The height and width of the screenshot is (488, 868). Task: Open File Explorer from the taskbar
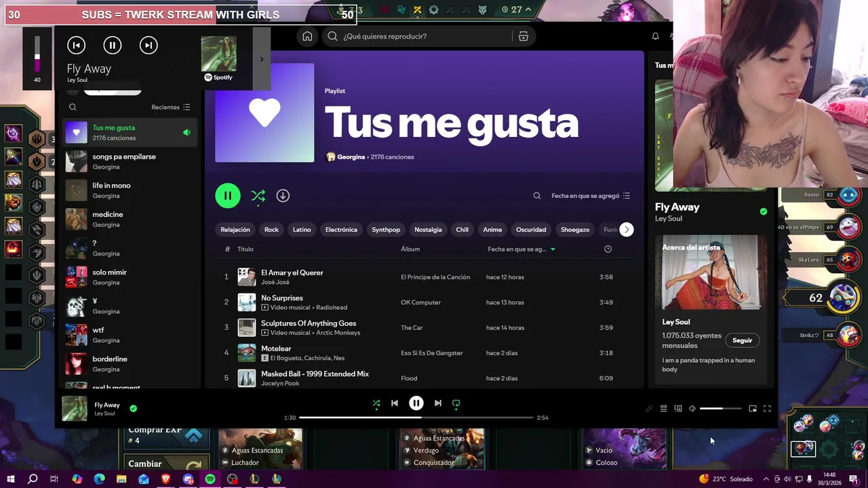(x=121, y=479)
